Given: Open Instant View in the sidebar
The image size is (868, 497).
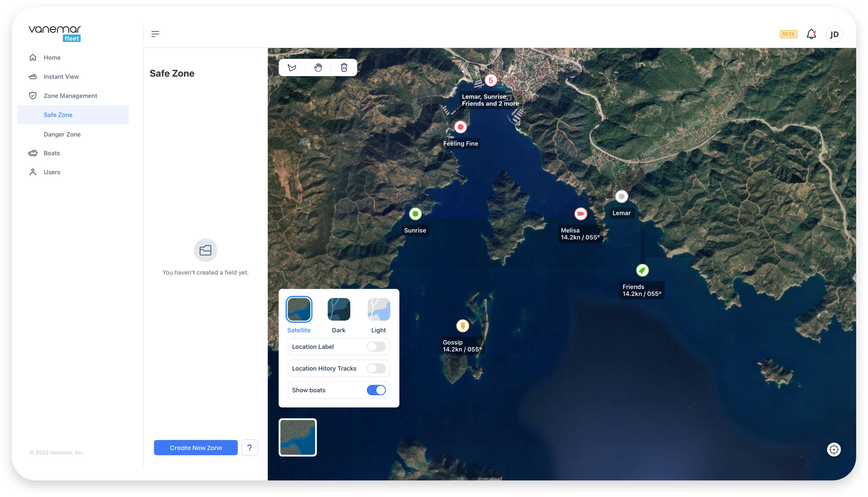Looking at the screenshot, I should (x=73, y=76).
